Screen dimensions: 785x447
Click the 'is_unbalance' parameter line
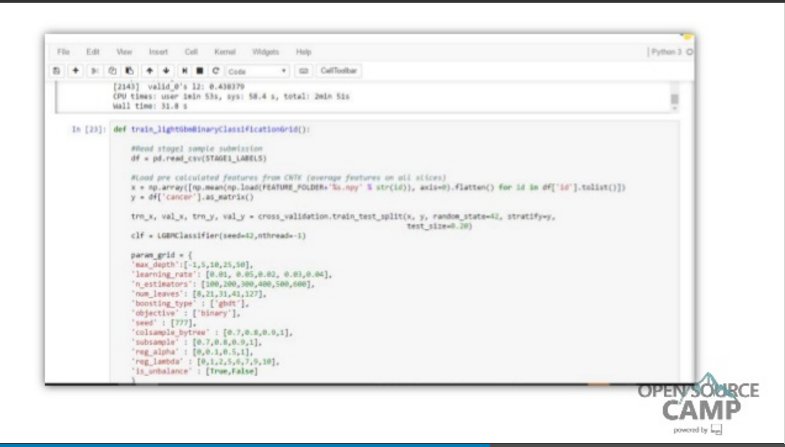(x=194, y=371)
